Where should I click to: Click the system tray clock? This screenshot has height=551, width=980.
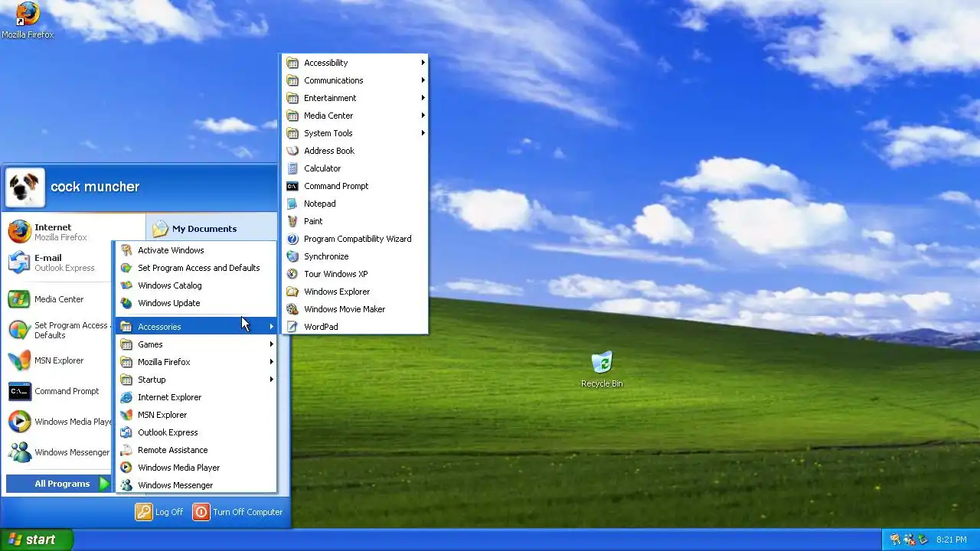pos(952,540)
